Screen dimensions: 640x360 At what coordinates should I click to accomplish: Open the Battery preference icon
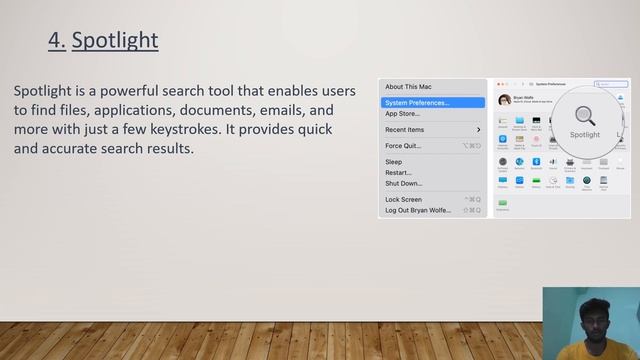(x=536, y=180)
